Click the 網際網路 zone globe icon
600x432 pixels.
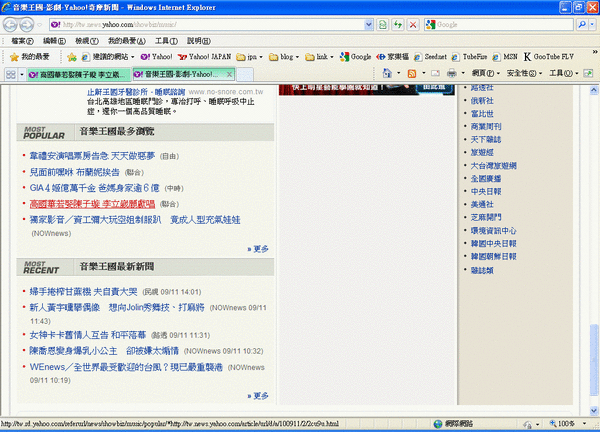click(x=438, y=424)
